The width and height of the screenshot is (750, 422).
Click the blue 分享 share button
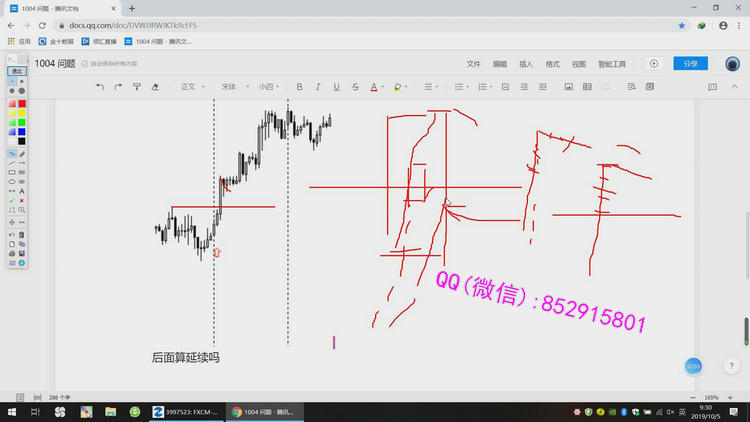(690, 63)
